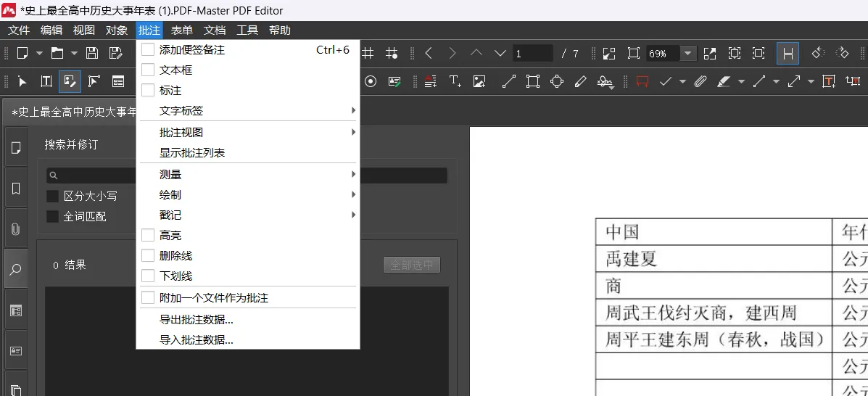
Task: Expand the 文字标签 submenu
Action: (248, 110)
